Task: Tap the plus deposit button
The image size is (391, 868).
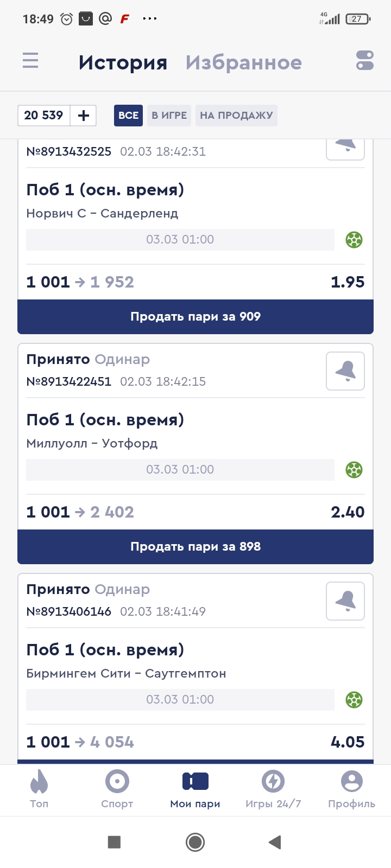Action: 84,116
